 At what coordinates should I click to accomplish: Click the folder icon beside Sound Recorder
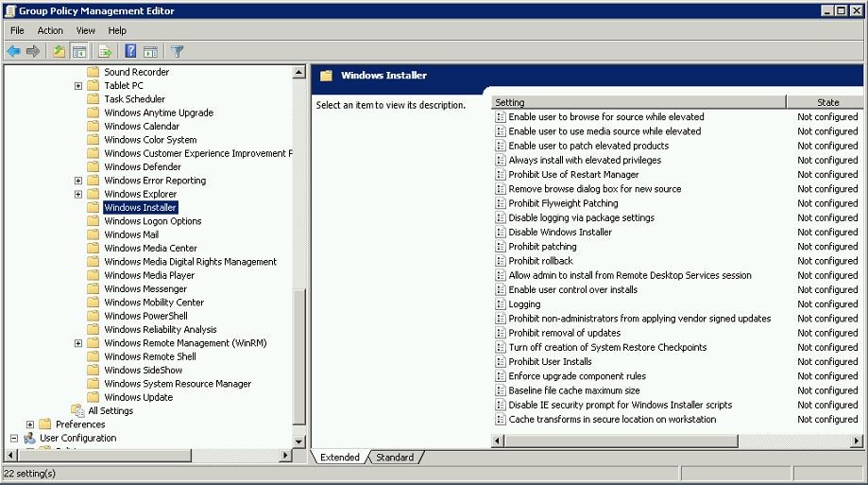tap(93, 72)
